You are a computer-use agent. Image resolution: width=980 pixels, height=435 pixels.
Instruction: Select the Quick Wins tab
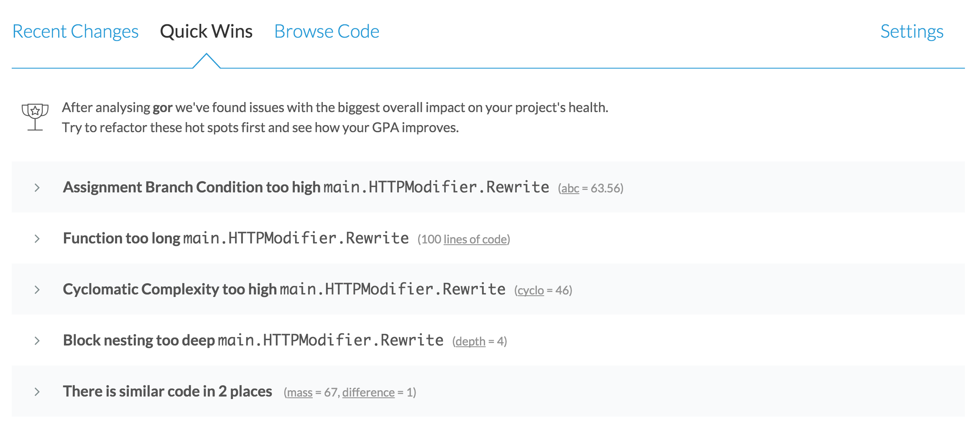coord(206,31)
